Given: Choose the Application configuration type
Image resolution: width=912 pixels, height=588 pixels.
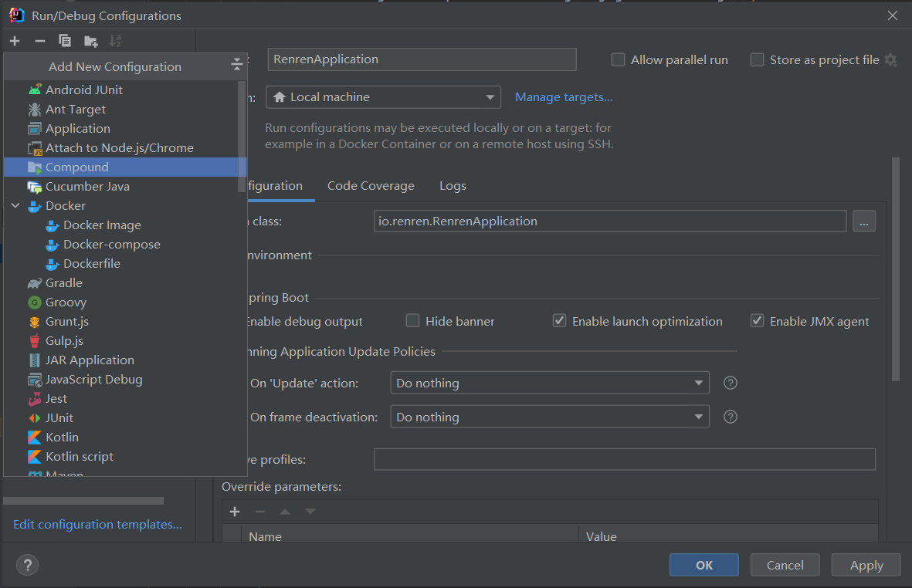Looking at the screenshot, I should pyautogui.click(x=125, y=128).
